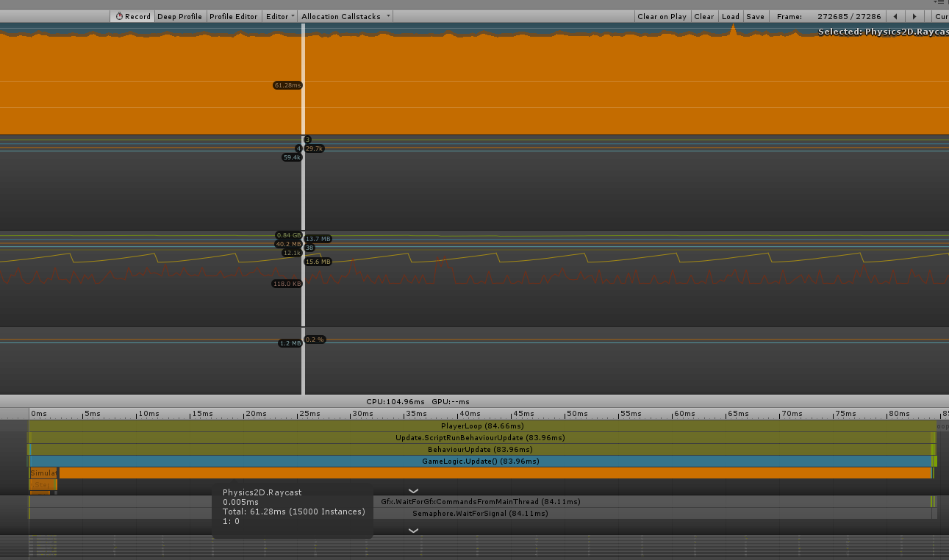The image size is (949, 560).
Task: Open the Editor target dropdown
Action: (x=280, y=15)
